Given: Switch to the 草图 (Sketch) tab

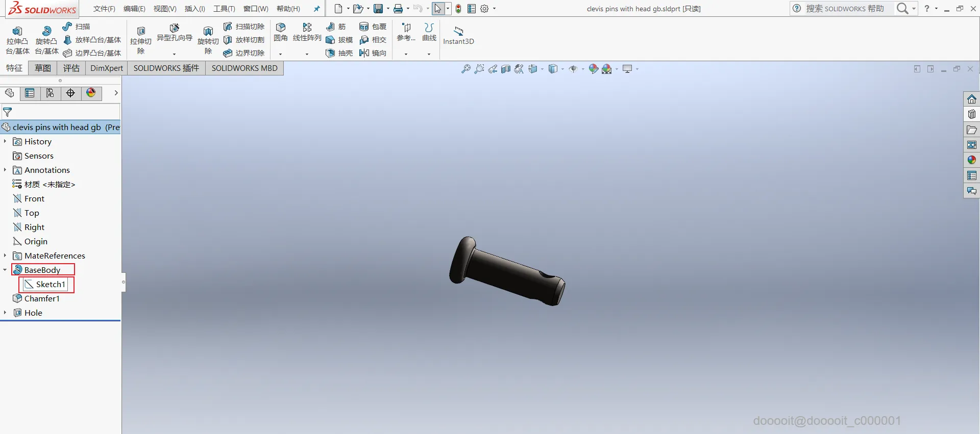Looking at the screenshot, I should click(x=43, y=68).
